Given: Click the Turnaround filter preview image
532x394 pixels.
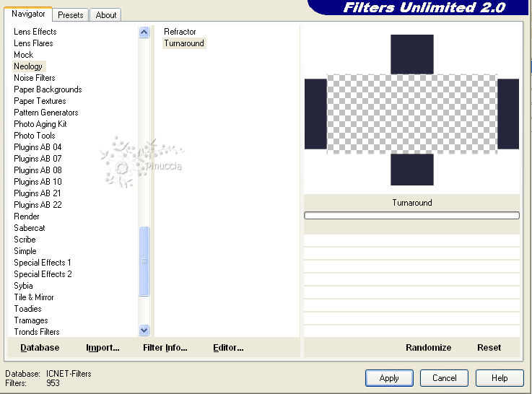Looking at the screenshot, I should [x=411, y=110].
